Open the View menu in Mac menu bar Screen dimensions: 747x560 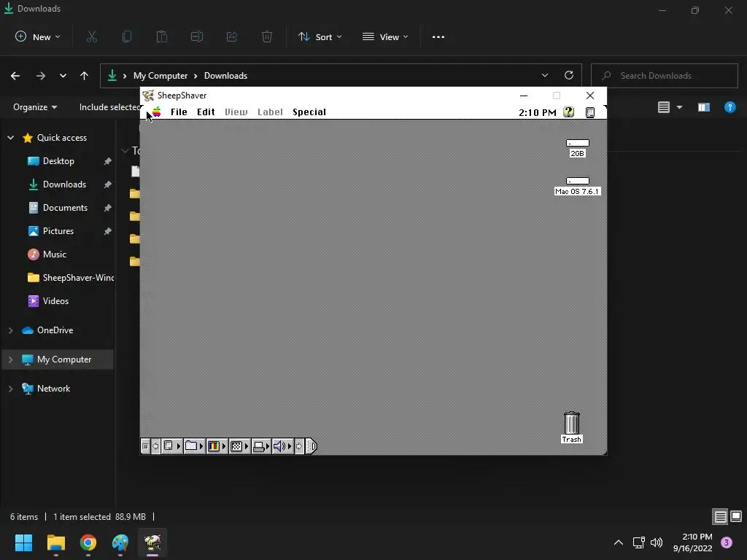236,112
